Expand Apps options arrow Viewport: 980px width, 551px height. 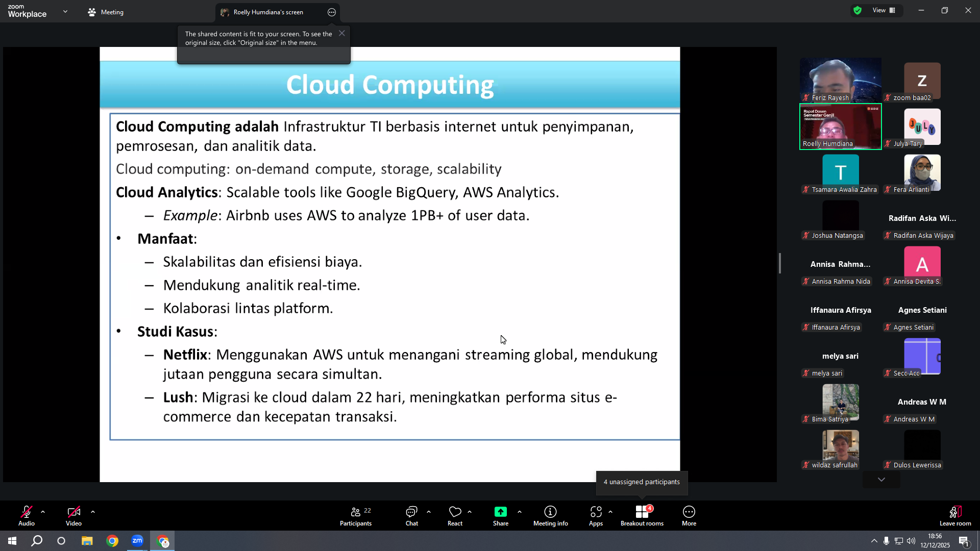pyautogui.click(x=610, y=512)
